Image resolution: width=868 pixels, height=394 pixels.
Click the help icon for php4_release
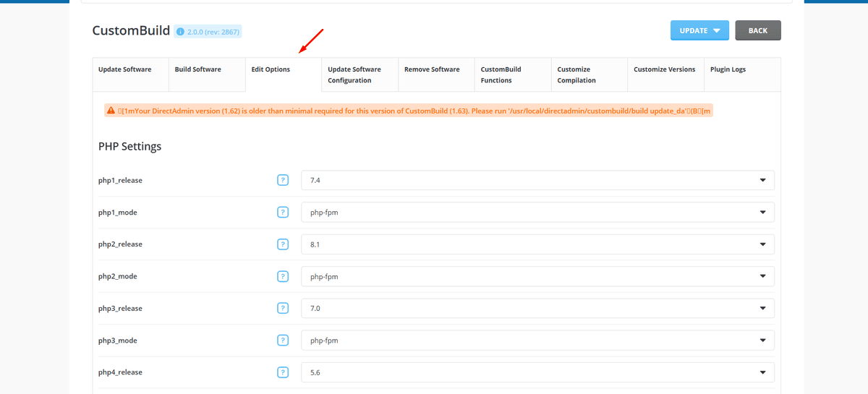pos(283,372)
